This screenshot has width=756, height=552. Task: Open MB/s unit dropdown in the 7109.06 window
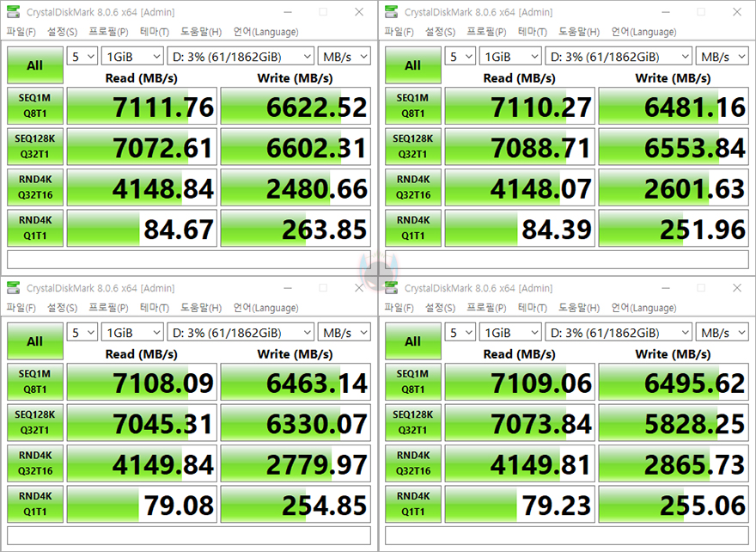click(722, 332)
